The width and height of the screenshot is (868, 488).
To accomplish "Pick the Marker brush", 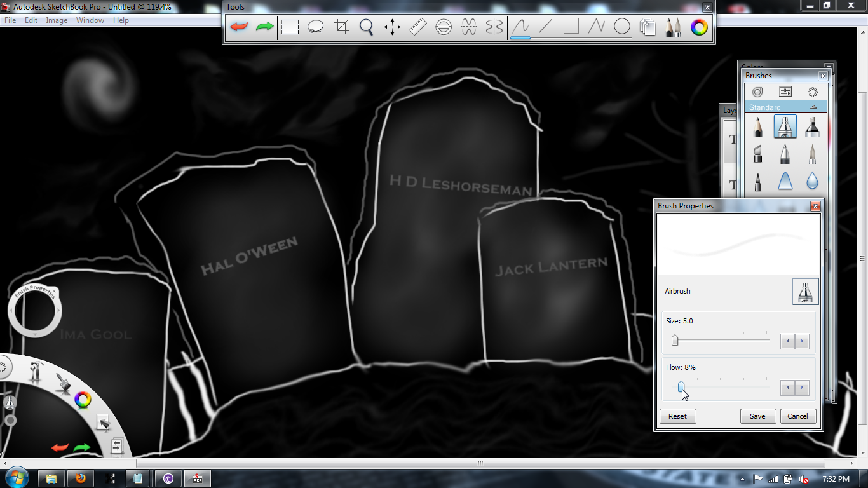I will pyautogui.click(x=812, y=126).
